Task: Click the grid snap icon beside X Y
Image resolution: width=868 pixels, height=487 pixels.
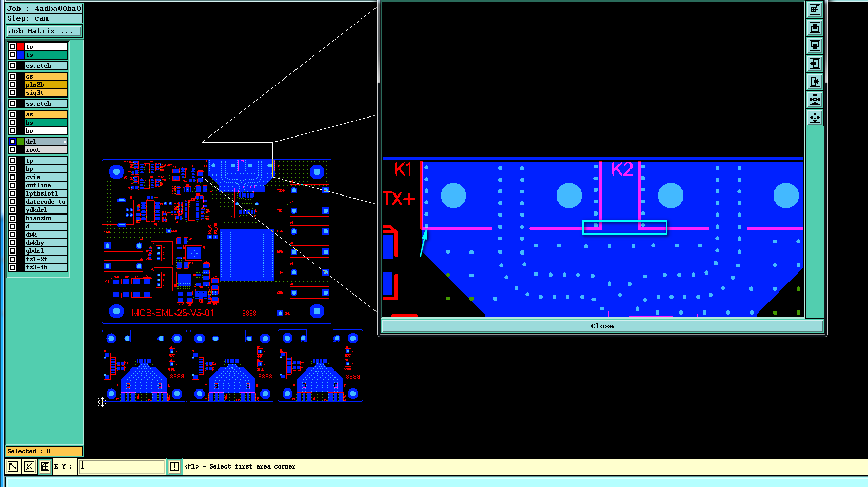Action: point(45,466)
